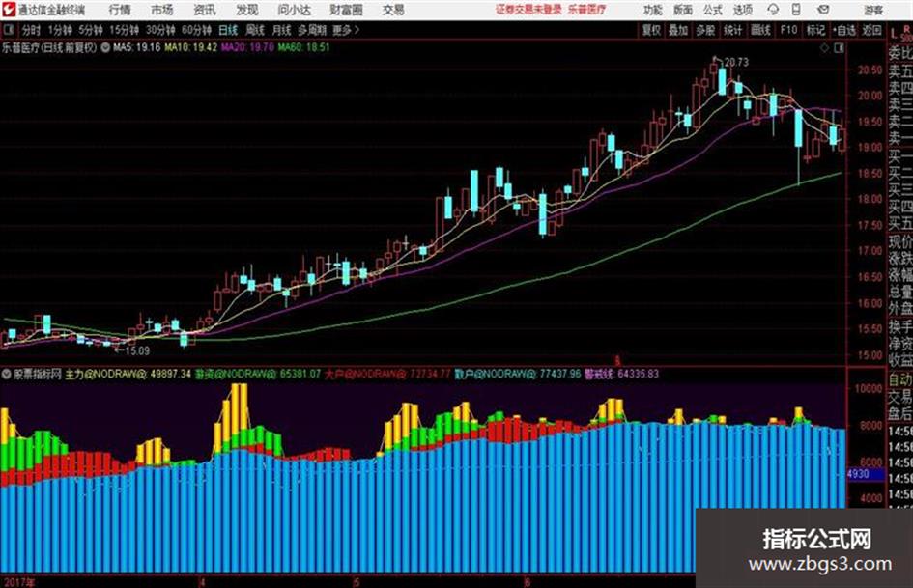Open the 公式 menu
This screenshot has height=588, width=913.
click(x=712, y=10)
